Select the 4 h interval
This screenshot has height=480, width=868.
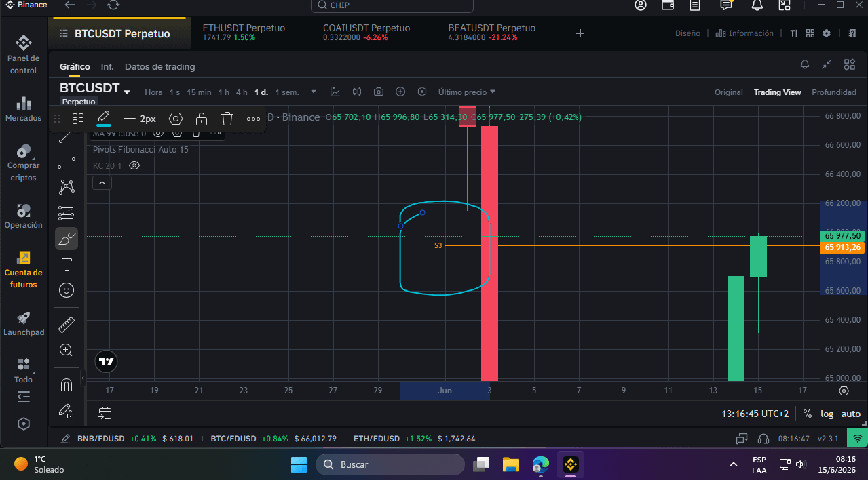tap(242, 92)
